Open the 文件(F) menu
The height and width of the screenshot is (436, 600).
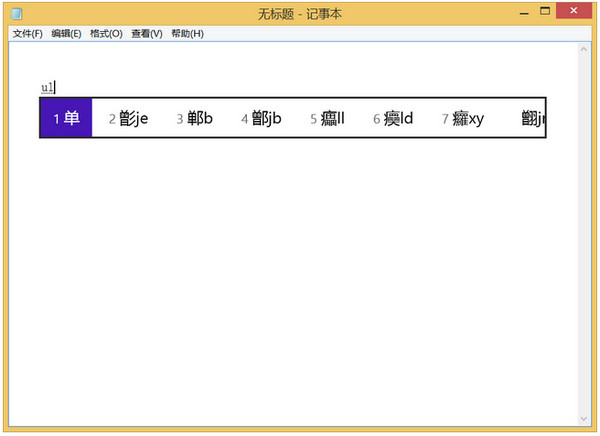(27, 33)
